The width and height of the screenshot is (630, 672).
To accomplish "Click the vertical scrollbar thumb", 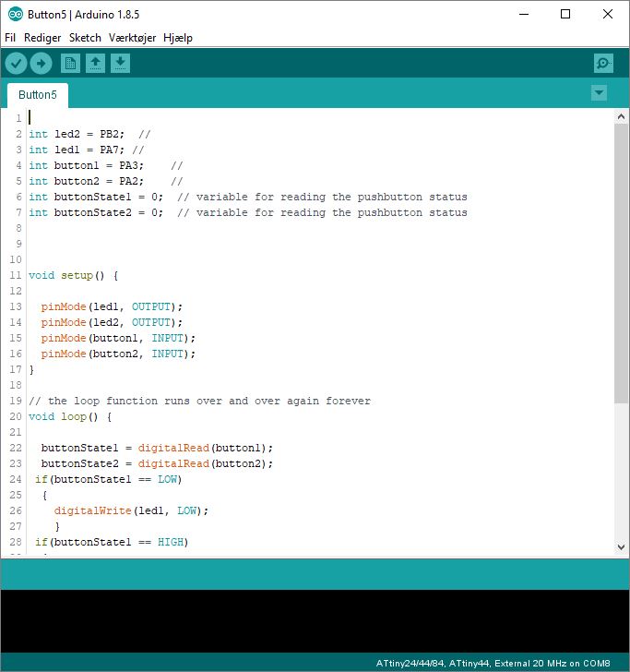I will coord(621,263).
